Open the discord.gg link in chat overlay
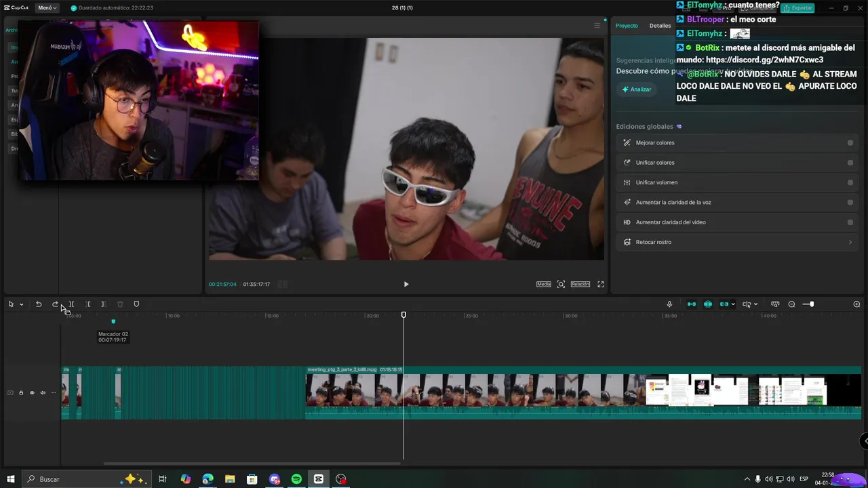Viewport: 868px width, 488px height. coord(764,60)
